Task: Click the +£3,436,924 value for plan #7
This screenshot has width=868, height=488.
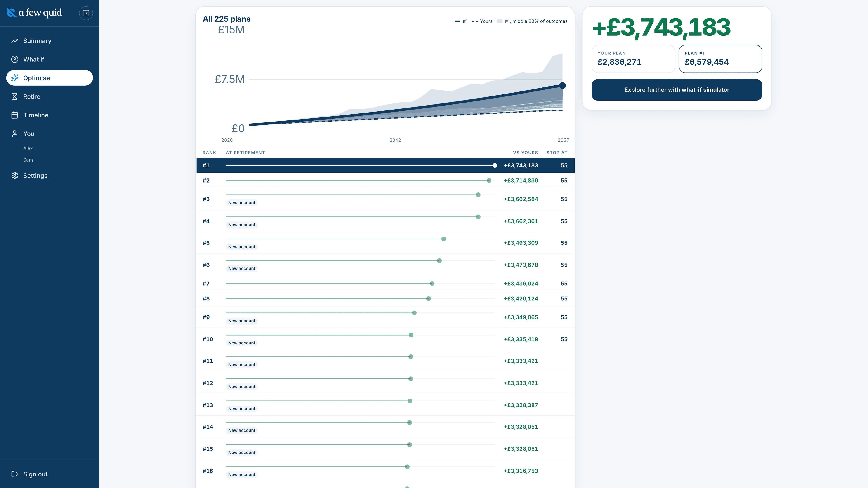Action: 521,284
